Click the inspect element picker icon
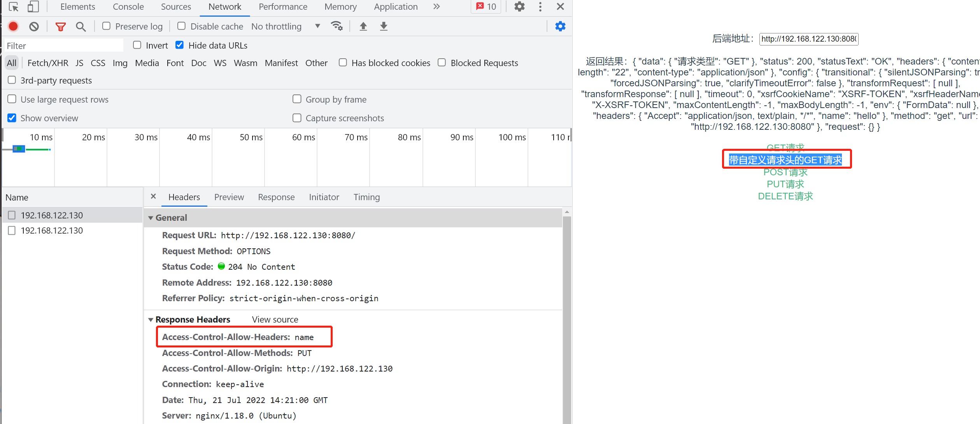This screenshot has height=424, width=980. click(x=14, y=7)
